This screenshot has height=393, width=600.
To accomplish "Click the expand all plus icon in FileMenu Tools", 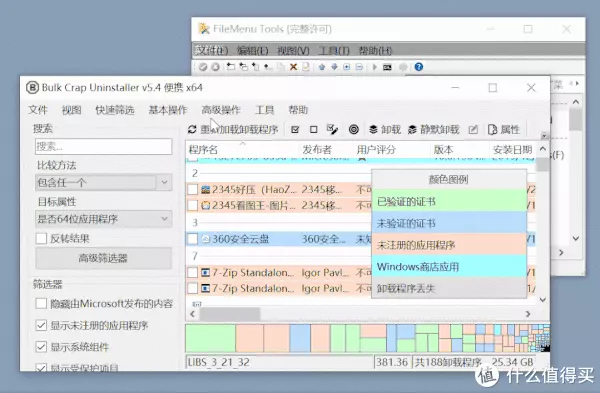I will tap(347, 67).
